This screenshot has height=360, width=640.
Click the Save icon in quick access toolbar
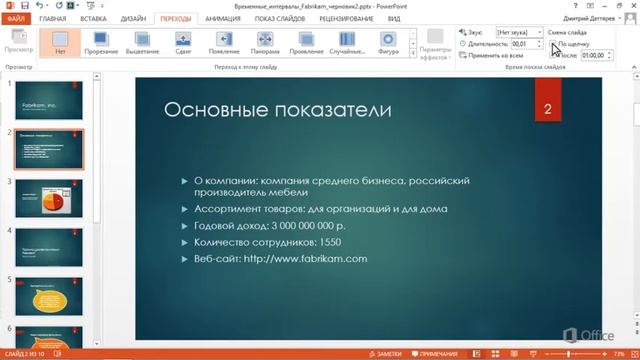24,6
